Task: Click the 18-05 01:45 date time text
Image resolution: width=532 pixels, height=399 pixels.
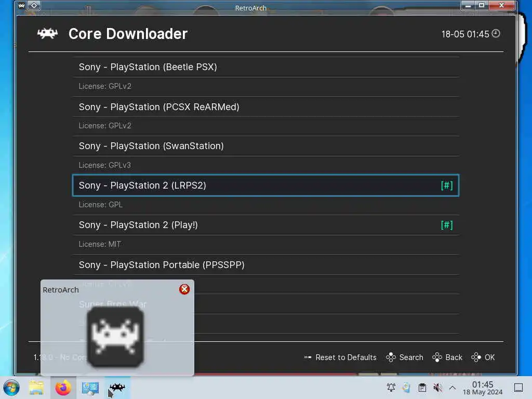Action: click(x=465, y=34)
